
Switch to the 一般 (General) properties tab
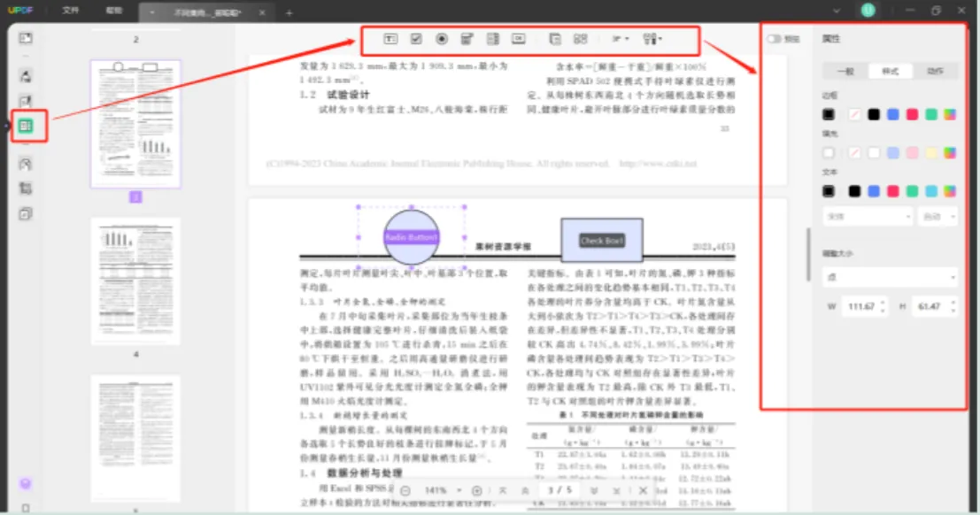click(845, 72)
